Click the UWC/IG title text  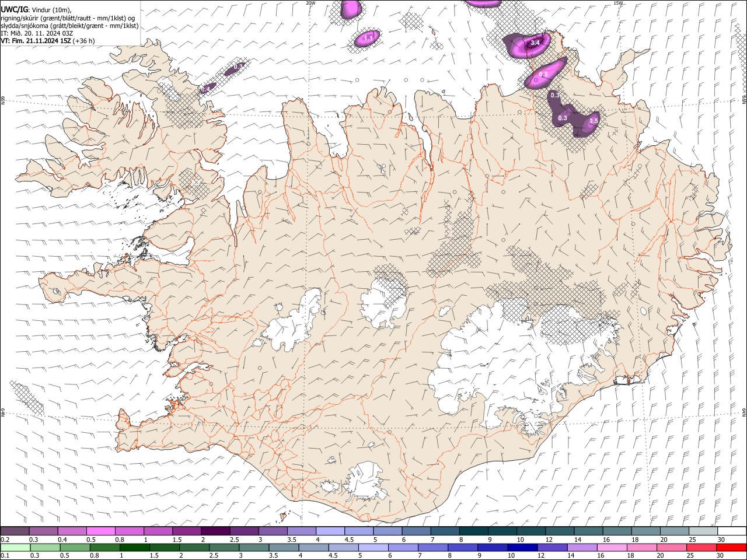point(15,9)
